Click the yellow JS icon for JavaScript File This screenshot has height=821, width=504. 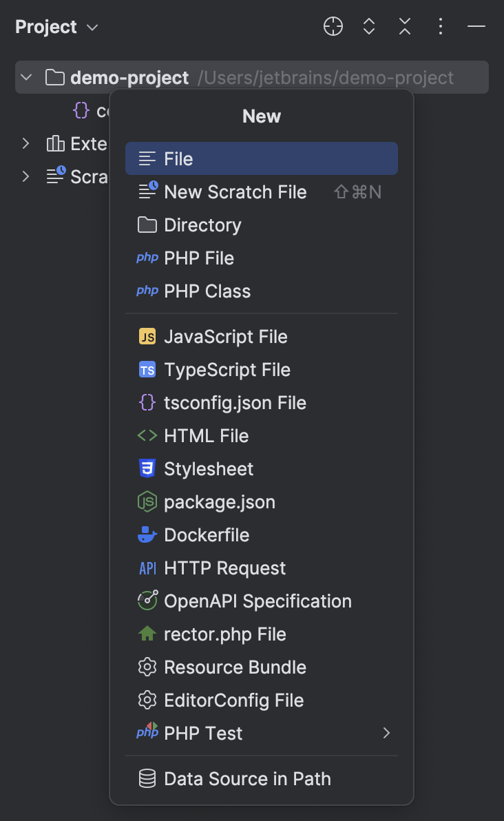click(x=147, y=337)
